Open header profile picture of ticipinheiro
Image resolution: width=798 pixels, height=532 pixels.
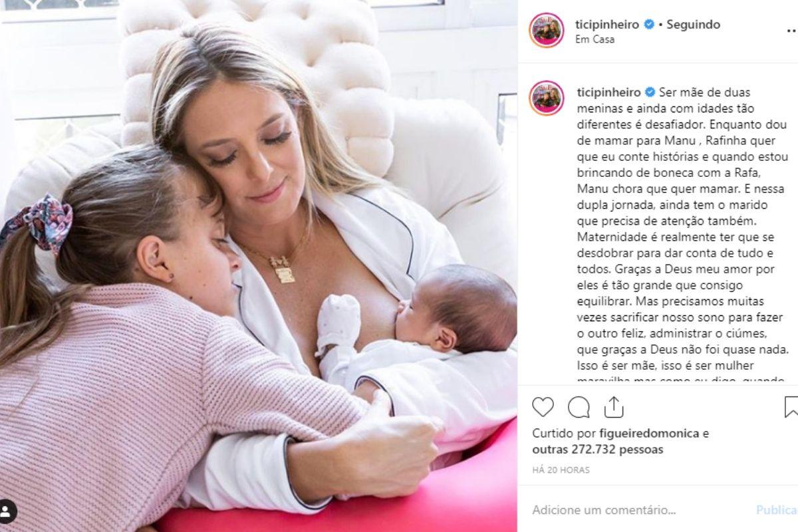[547, 31]
